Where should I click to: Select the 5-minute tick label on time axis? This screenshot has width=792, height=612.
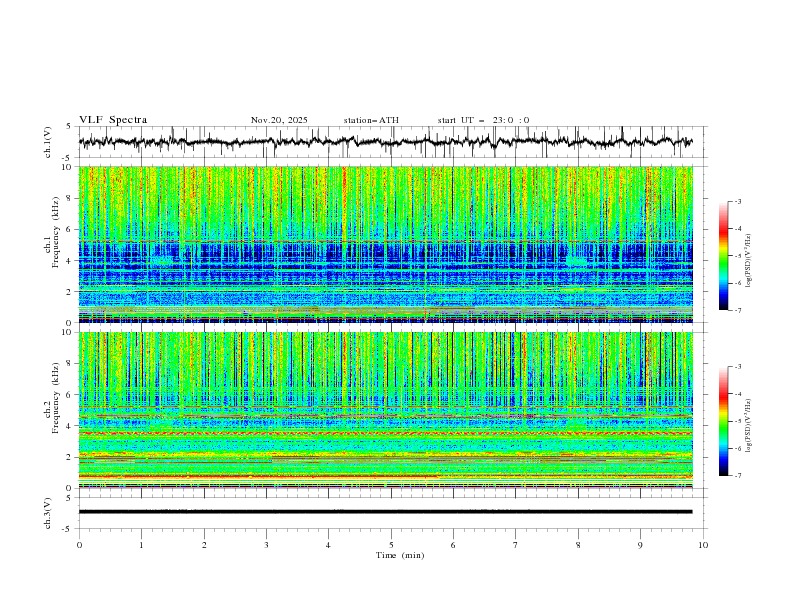click(x=391, y=544)
